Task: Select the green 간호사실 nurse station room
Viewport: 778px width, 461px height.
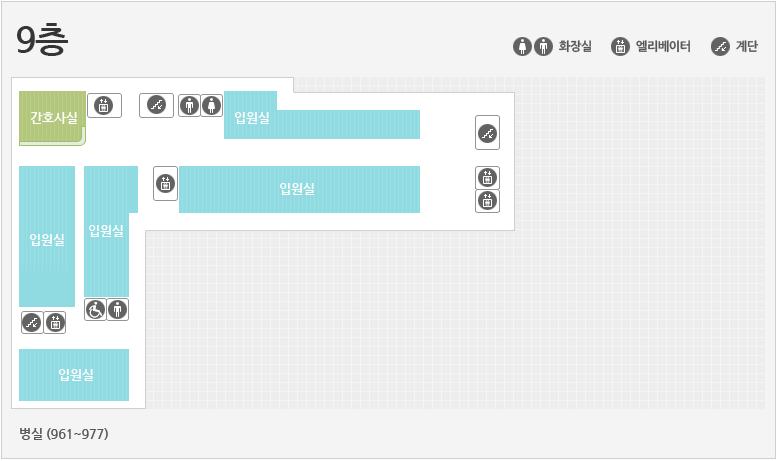Action: [x=53, y=118]
